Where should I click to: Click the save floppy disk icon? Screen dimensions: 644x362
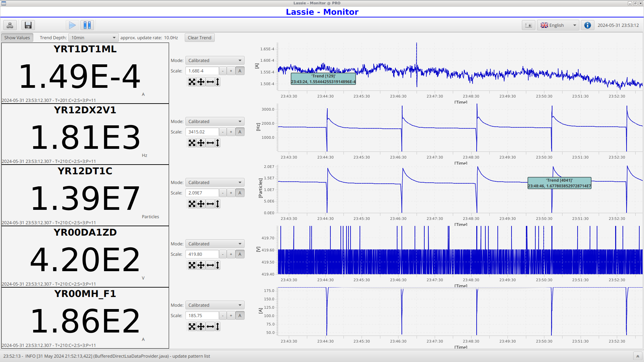tap(28, 25)
